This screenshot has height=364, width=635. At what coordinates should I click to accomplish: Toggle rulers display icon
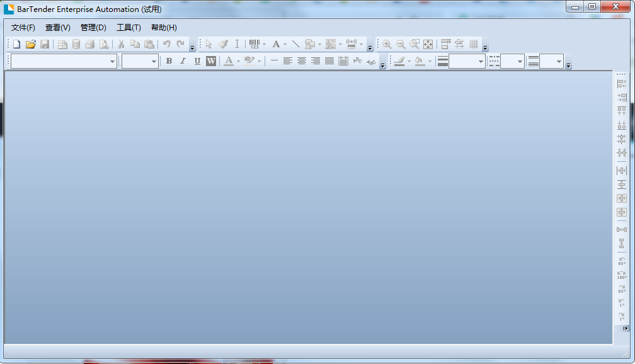tap(446, 44)
